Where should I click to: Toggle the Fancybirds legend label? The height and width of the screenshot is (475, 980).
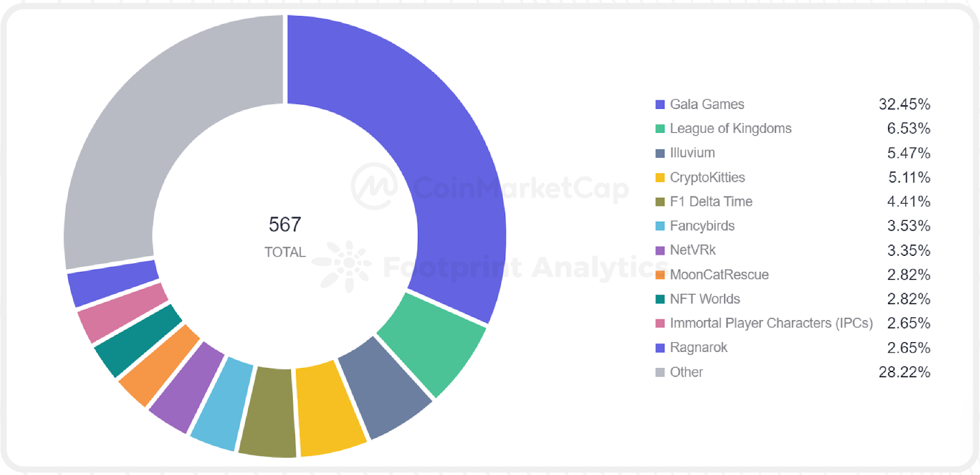(x=702, y=226)
